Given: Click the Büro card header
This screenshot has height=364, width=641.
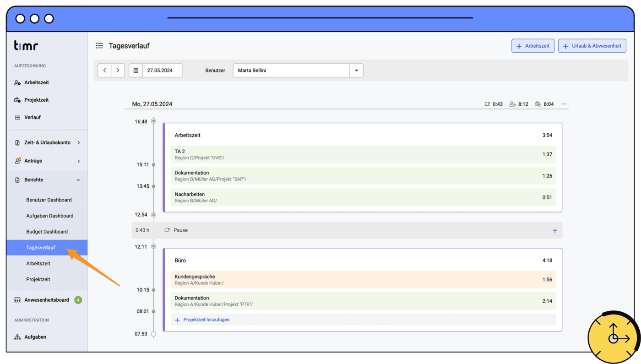Looking at the screenshot, I should tap(364, 260).
